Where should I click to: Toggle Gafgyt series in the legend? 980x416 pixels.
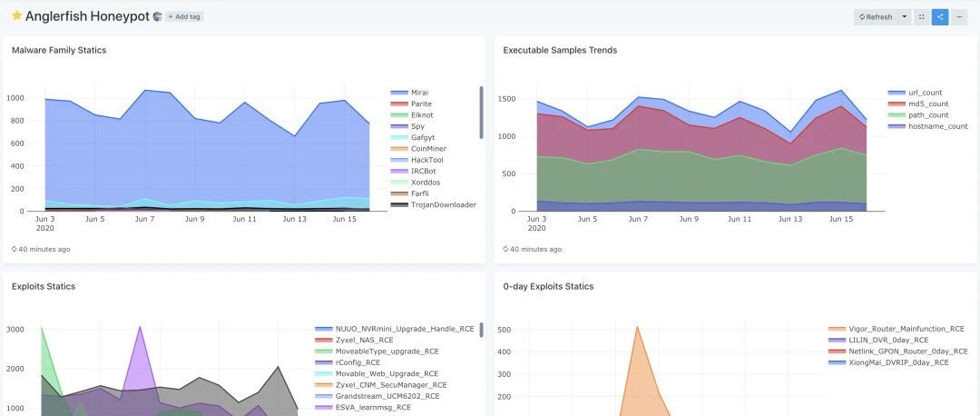pyautogui.click(x=413, y=138)
